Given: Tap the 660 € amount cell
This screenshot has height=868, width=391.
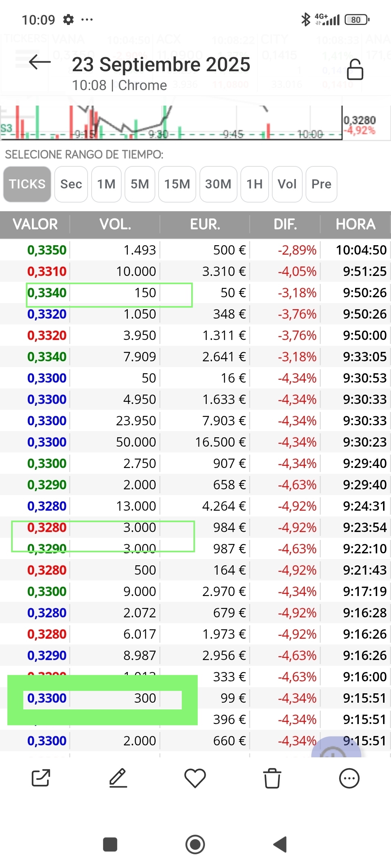Looking at the screenshot, I should pyautogui.click(x=230, y=741).
